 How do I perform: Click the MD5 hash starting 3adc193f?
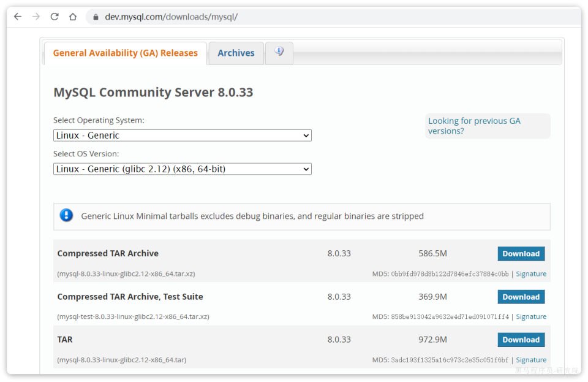(x=450, y=359)
